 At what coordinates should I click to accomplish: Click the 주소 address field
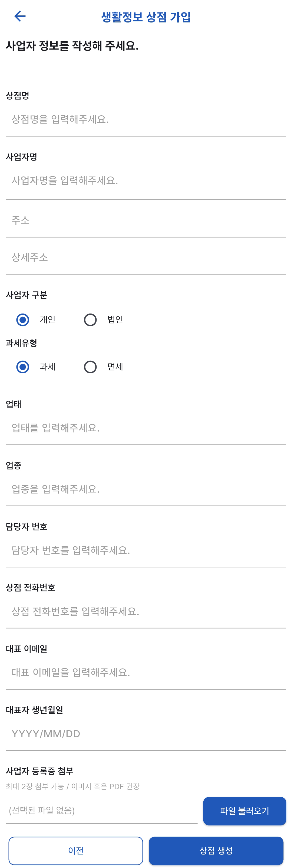click(146, 220)
